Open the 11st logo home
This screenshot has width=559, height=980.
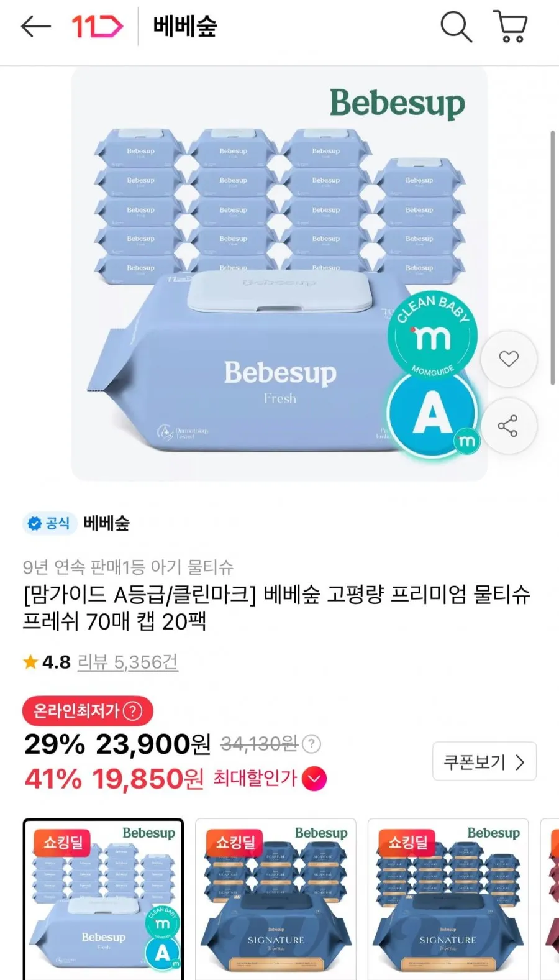[98, 27]
